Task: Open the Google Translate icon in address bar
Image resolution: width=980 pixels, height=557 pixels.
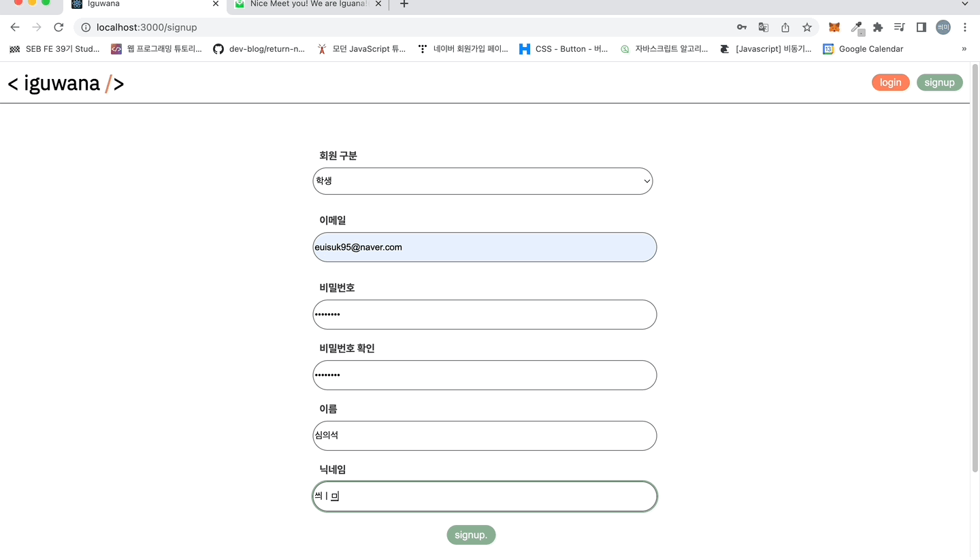Action: coord(764,27)
